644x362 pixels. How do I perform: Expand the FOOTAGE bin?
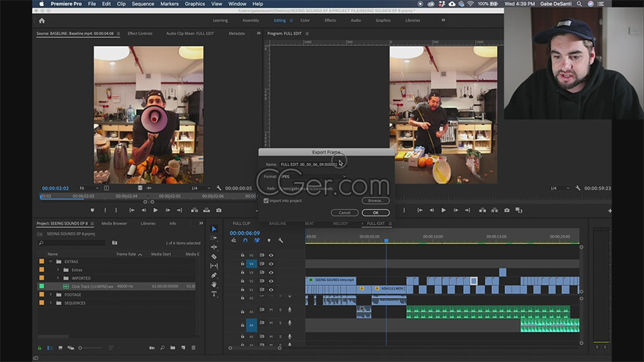50,295
